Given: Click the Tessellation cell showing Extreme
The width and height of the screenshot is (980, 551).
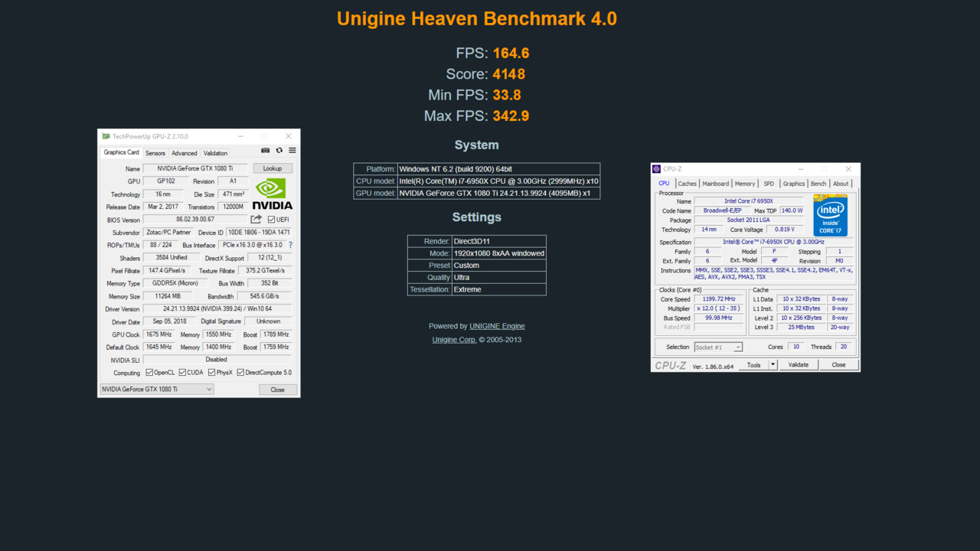Looking at the screenshot, I should [499, 289].
